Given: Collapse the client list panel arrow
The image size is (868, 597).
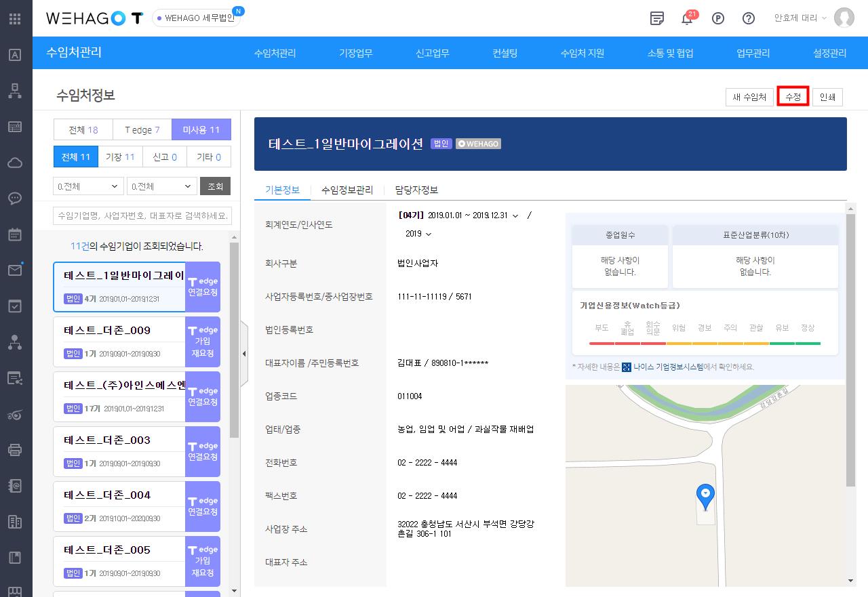Looking at the screenshot, I should [244, 354].
